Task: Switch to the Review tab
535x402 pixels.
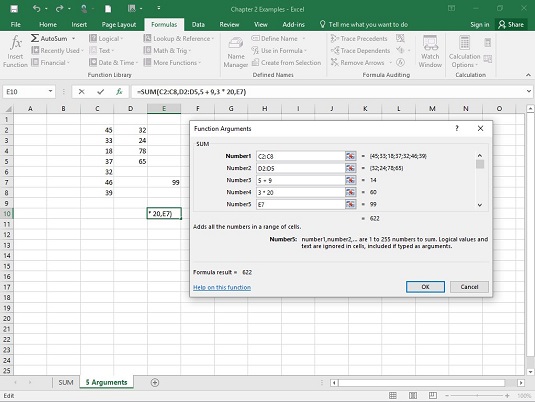Action: pos(229,25)
